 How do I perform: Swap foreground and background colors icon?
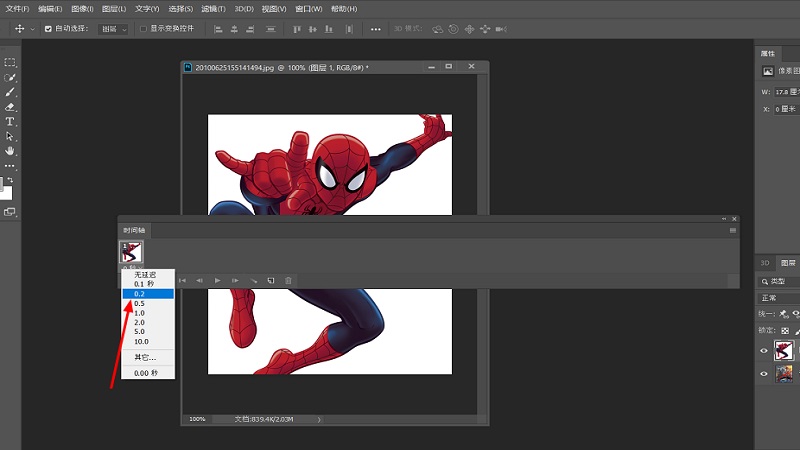pos(10,180)
